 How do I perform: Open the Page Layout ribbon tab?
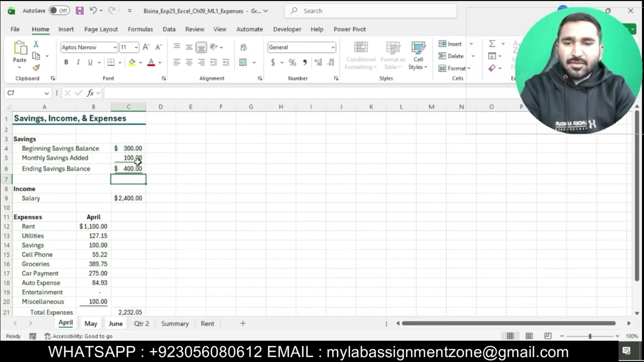[101, 29]
